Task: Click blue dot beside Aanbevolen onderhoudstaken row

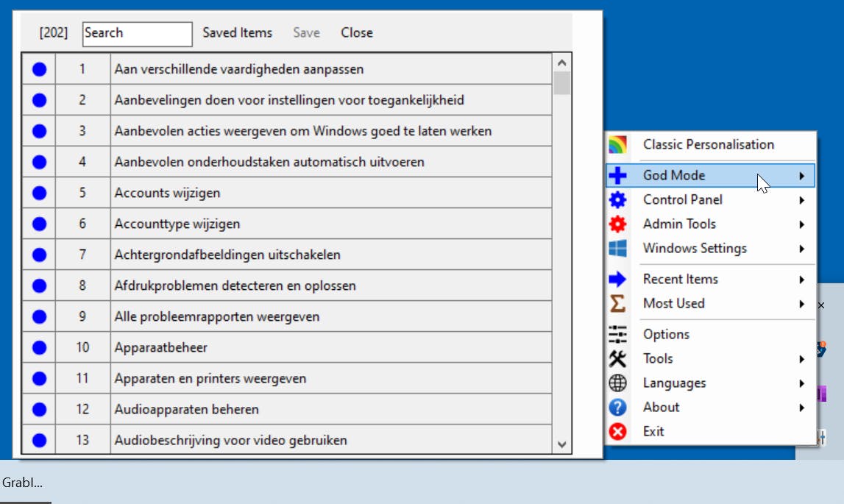Action: point(39,162)
